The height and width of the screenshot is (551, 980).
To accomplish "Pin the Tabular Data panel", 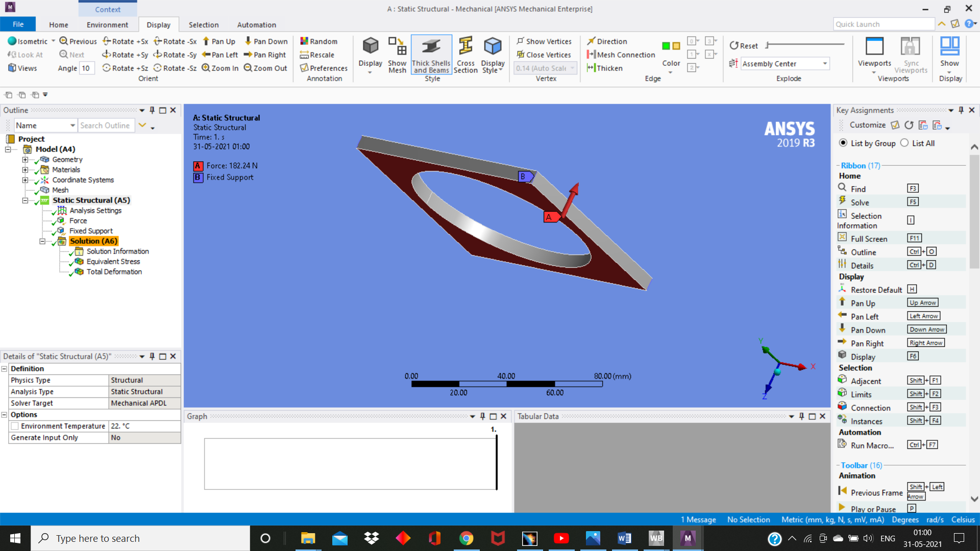I will point(801,416).
